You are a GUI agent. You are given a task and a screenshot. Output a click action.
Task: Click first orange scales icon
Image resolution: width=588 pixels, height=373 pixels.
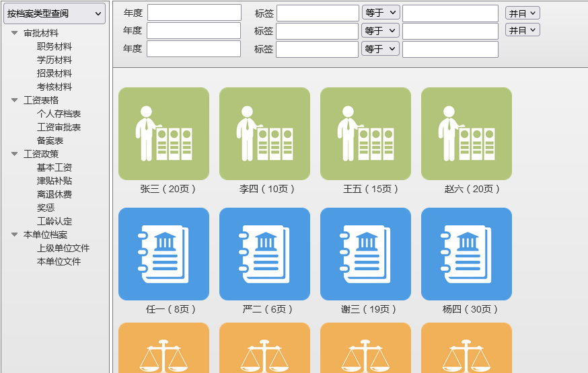pyautogui.click(x=163, y=349)
